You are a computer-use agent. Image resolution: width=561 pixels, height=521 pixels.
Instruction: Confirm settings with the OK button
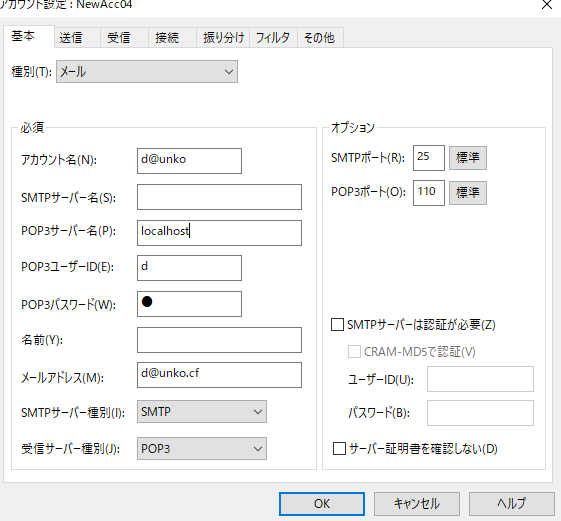coord(322,504)
